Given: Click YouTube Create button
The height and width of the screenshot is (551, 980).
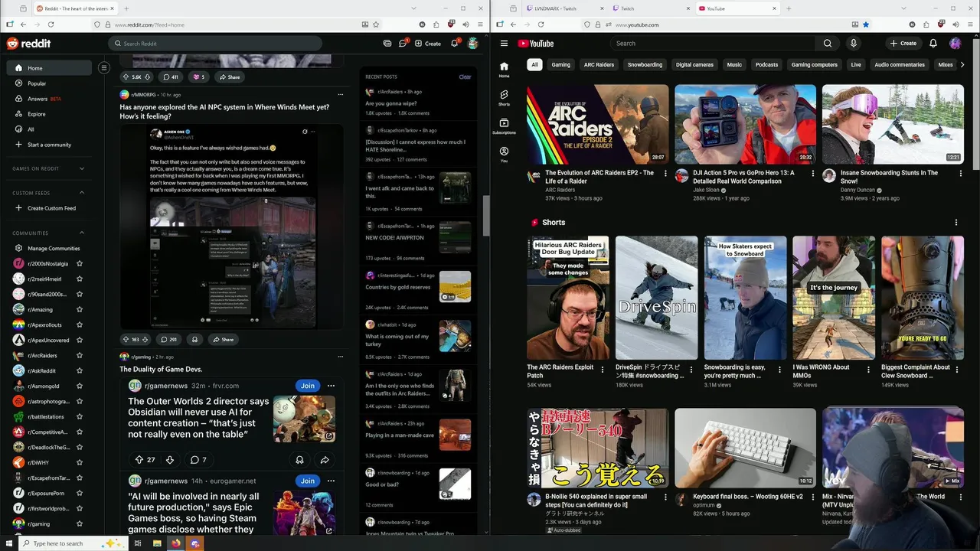Looking at the screenshot, I should 903,44.
